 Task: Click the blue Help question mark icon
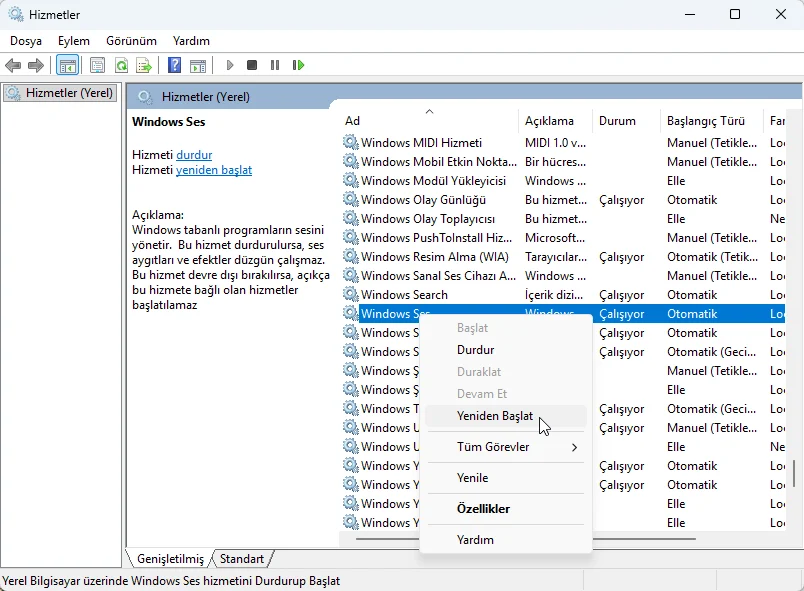(x=174, y=65)
